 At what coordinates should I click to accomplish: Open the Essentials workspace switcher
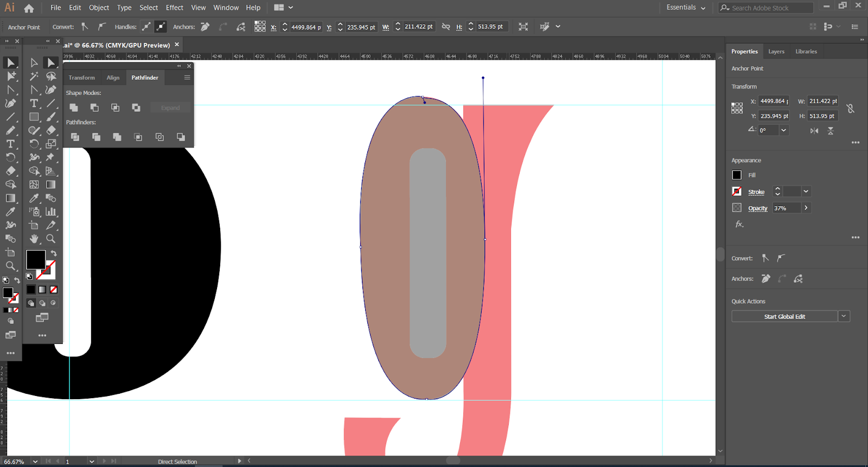tap(686, 8)
